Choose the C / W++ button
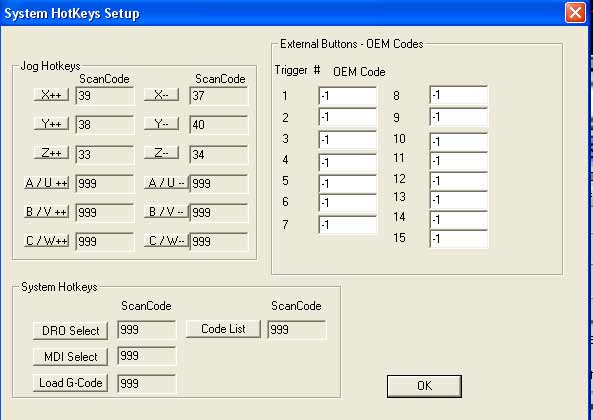The image size is (593, 420). tap(47, 241)
